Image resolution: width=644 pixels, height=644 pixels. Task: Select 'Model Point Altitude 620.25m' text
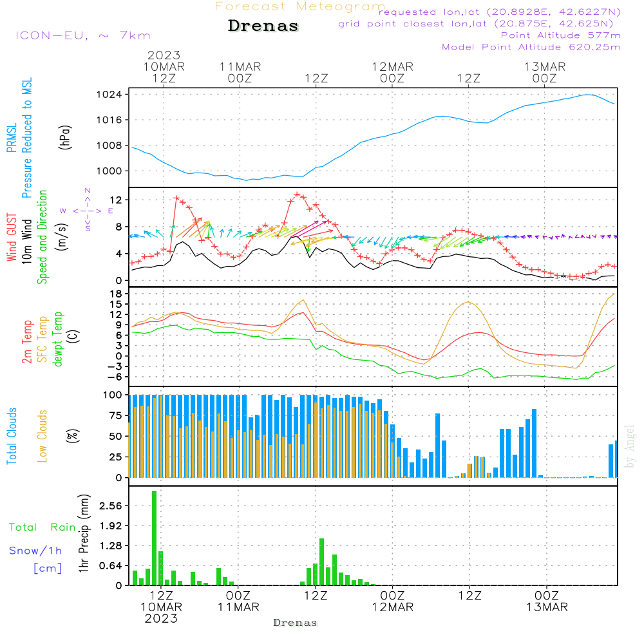click(531, 47)
